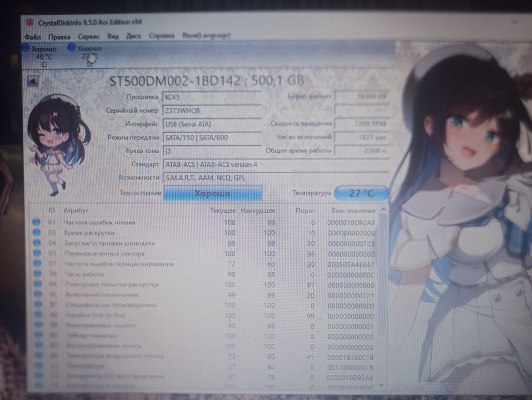532x400 pixels.
Task: Click the previous disk arrow button
Action: point(33,81)
